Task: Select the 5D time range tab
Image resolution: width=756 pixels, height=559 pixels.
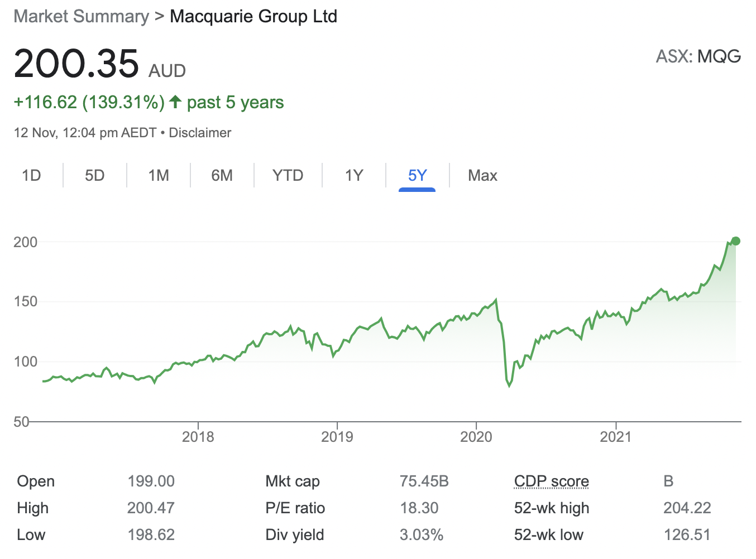Action: pyautogui.click(x=95, y=176)
